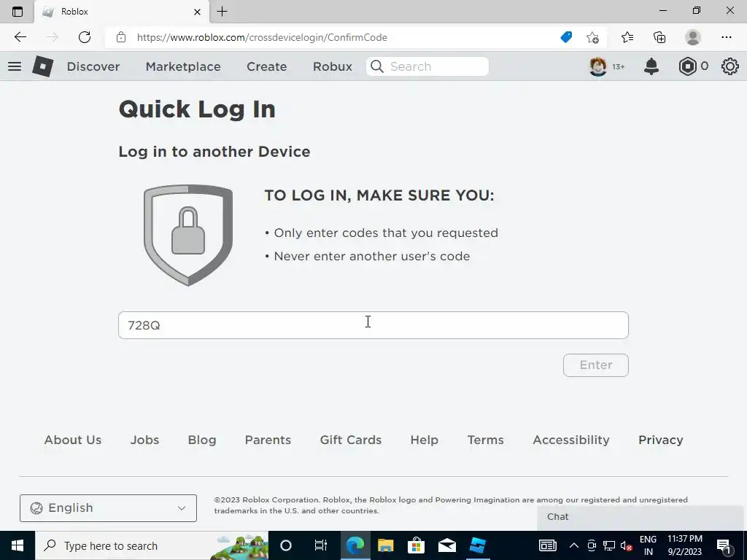Show hidden system tray icons

tap(573, 545)
